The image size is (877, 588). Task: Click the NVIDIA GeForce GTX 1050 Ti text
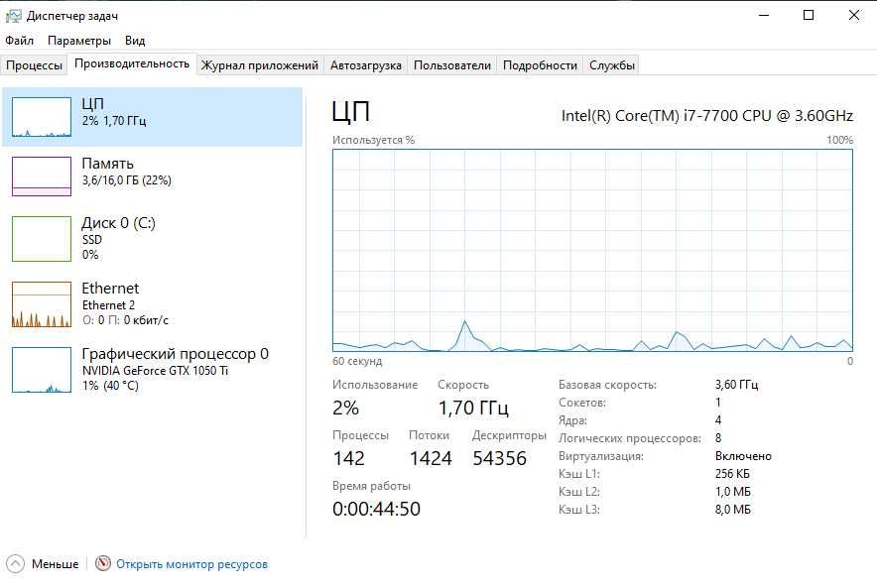(x=155, y=371)
